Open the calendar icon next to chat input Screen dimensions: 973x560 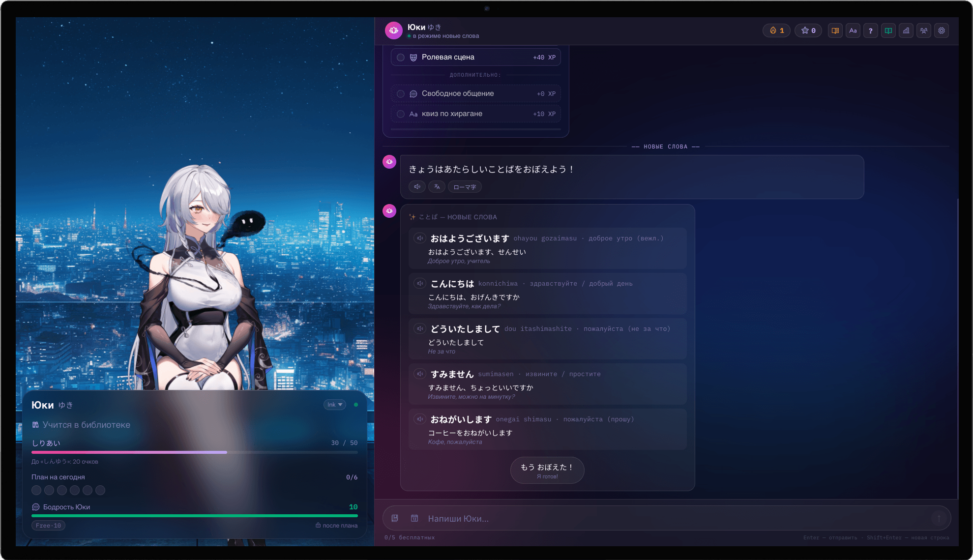(x=413, y=518)
